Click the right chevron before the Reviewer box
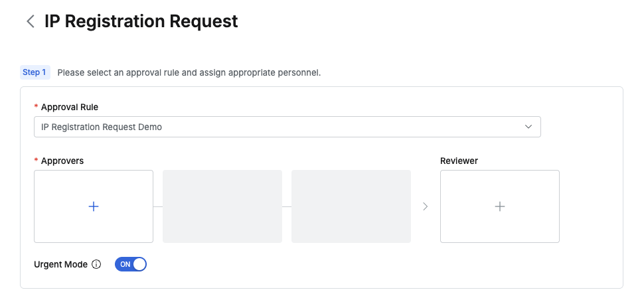 (x=426, y=206)
